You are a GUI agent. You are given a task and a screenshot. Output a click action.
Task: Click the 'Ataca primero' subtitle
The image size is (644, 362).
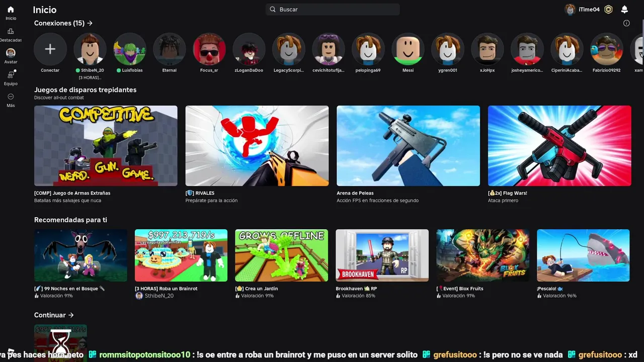pyautogui.click(x=503, y=201)
